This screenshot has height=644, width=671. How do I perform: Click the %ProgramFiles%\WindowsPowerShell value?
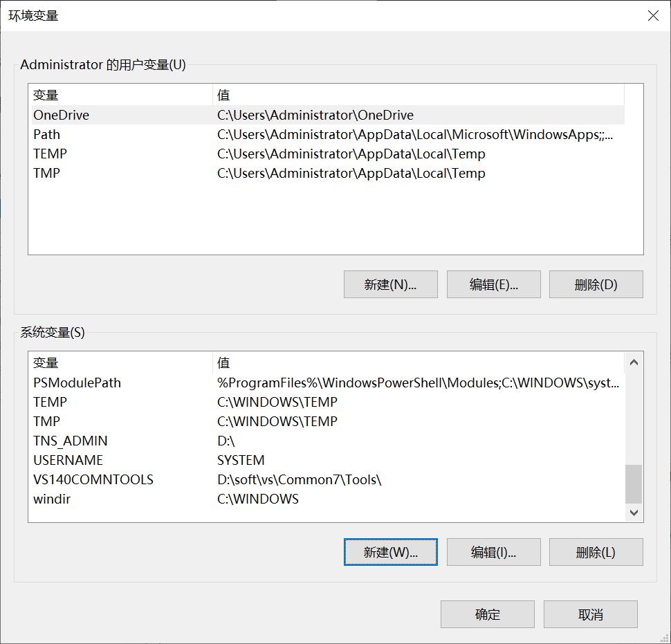418,383
